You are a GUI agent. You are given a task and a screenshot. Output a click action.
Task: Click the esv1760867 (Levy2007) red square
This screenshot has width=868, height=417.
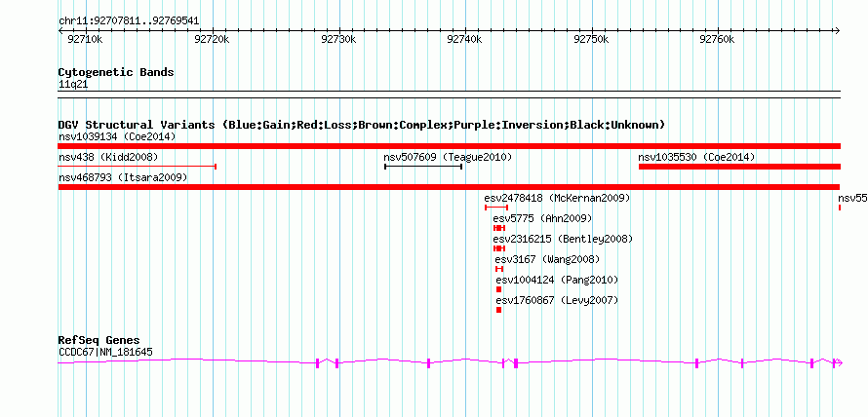click(x=498, y=310)
